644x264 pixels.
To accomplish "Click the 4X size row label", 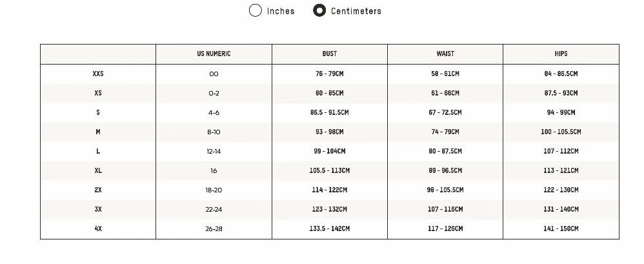I will (98, 228).
